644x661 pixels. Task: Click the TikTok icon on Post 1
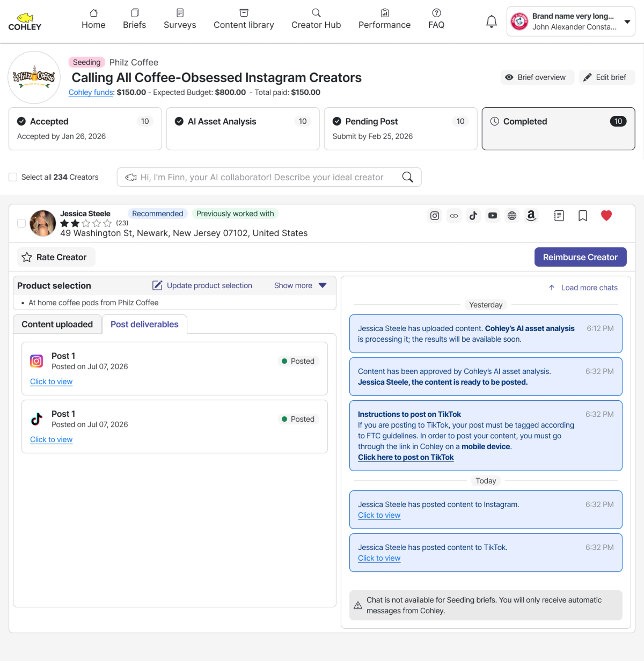click(x=36, y=419)
